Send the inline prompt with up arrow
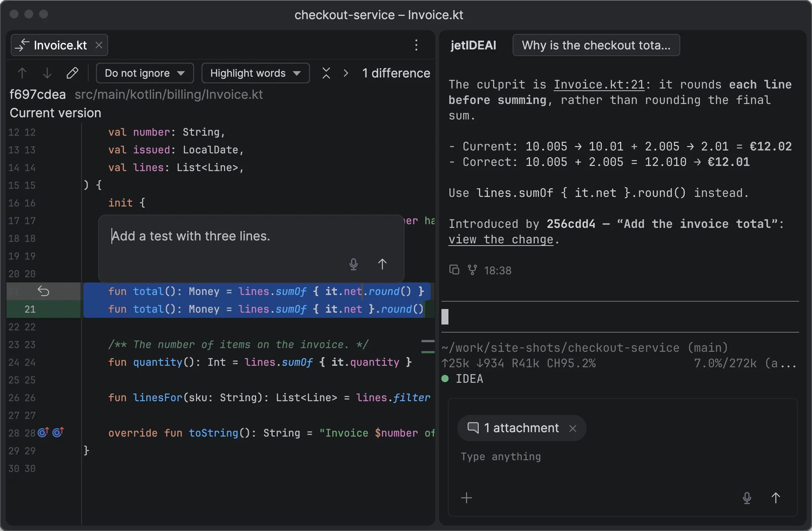Viewport: 812px width, 531px height. [382, 264]
